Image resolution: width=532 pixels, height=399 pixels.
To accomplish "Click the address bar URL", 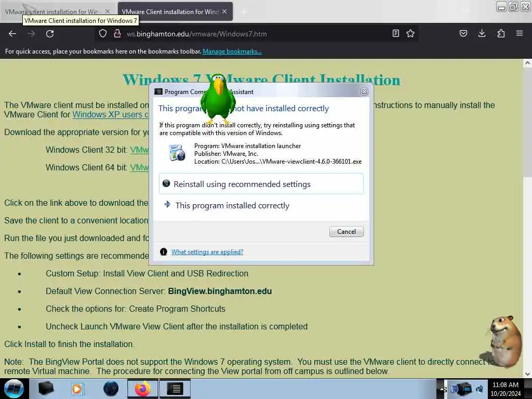I will 197,34.
